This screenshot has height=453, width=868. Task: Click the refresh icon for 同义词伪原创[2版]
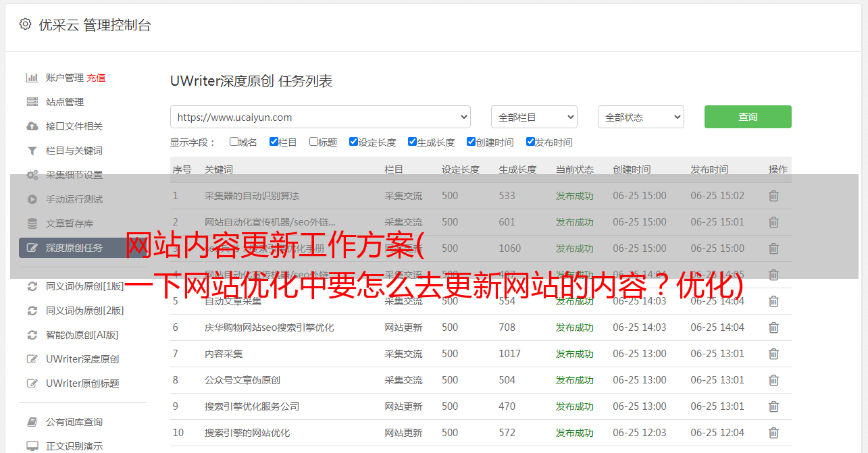(x=32, y=311)
